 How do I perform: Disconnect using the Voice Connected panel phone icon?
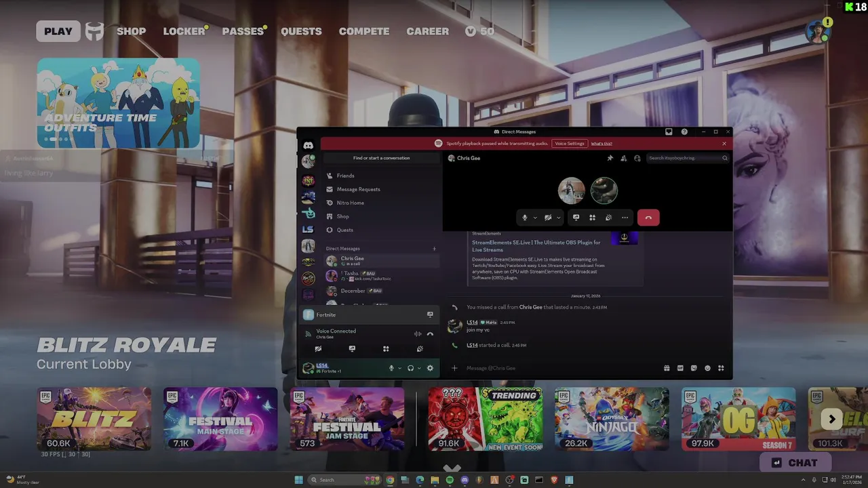[x=430, y=333]
